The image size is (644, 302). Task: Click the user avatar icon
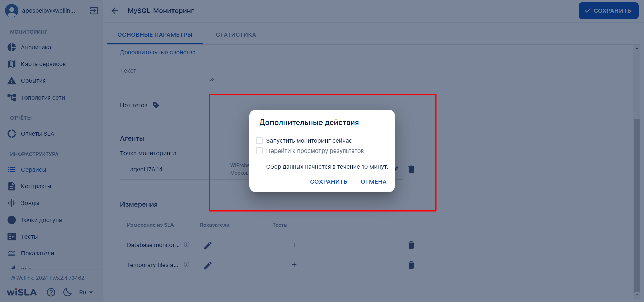click(12, 11)
